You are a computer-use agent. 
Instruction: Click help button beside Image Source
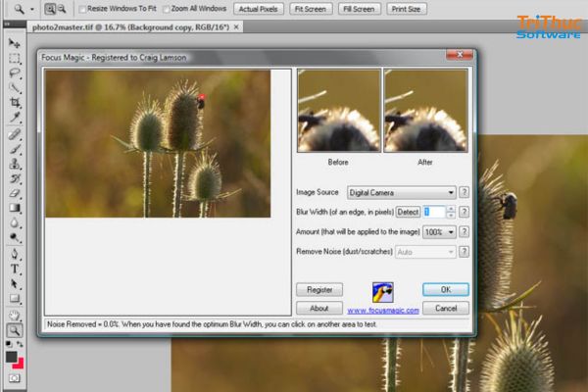point(464,192)
